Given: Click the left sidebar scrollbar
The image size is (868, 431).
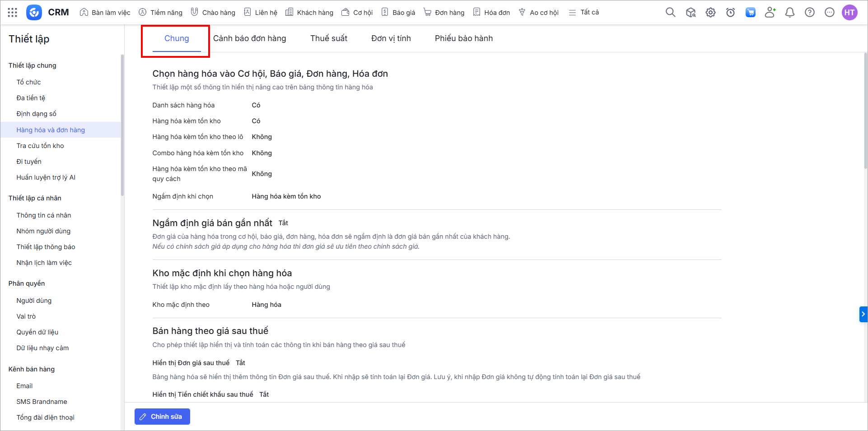Looking at the screenshot, I should coord(122,125).
